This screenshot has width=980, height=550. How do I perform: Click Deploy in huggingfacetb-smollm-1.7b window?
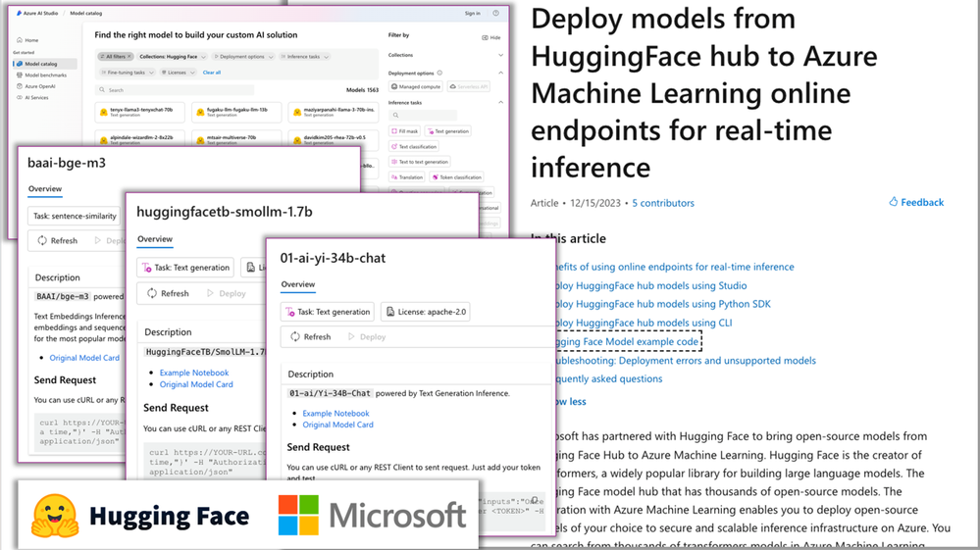(x=227, y=293)
